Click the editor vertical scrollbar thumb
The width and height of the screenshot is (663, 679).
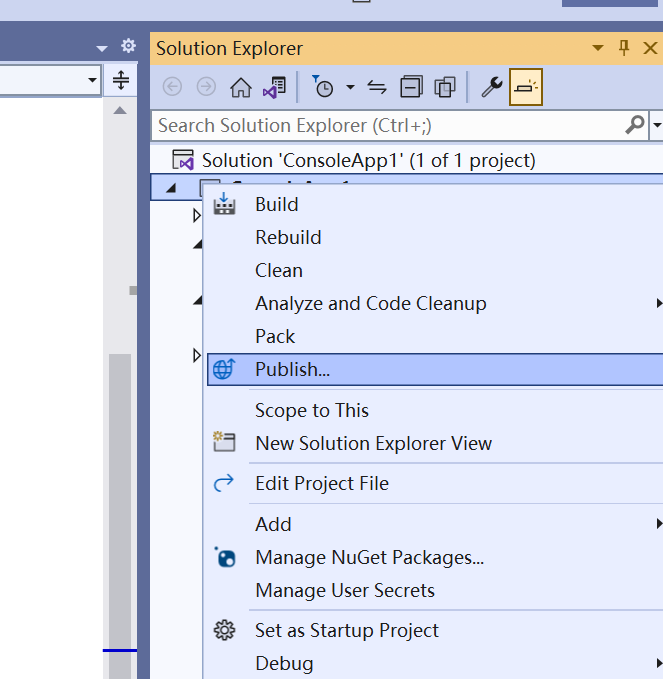[x=120, y=500]
